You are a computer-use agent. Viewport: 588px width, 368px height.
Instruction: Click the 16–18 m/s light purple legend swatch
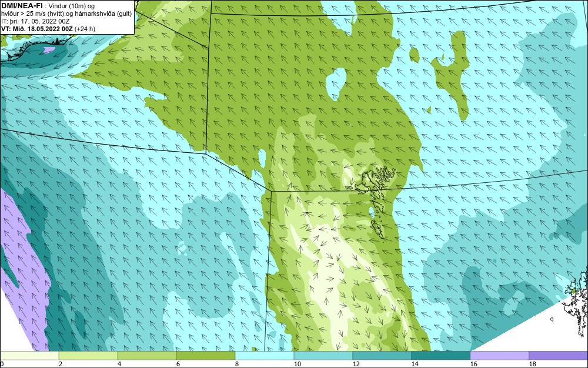click(x=499, y=356)
